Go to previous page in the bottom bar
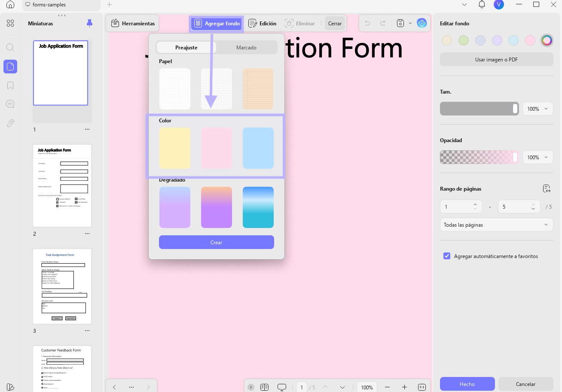This screenshot has width=562, height=392. tap(325, 387)
